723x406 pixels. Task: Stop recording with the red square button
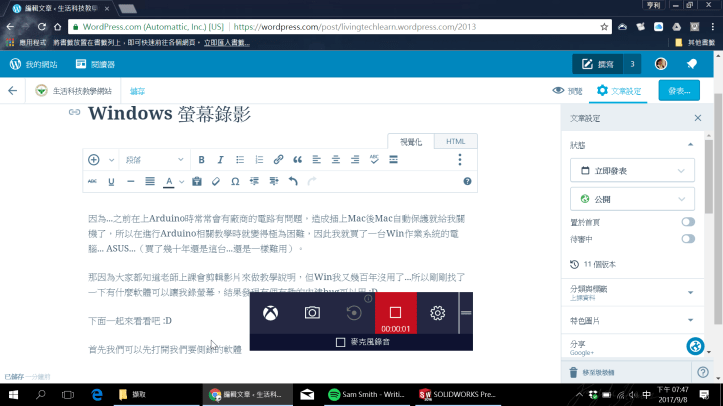click(395, 312)
